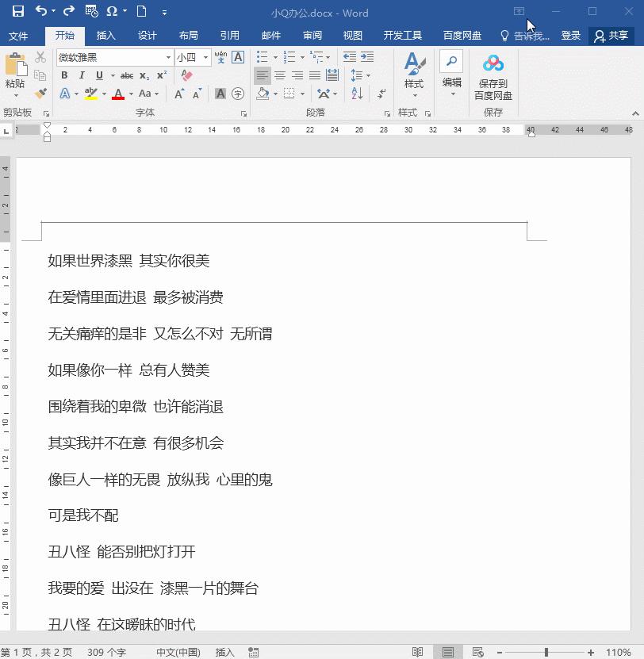Click the 中文(中国) language indicator
Screen dimensions: 644x659
pos(178,653)
